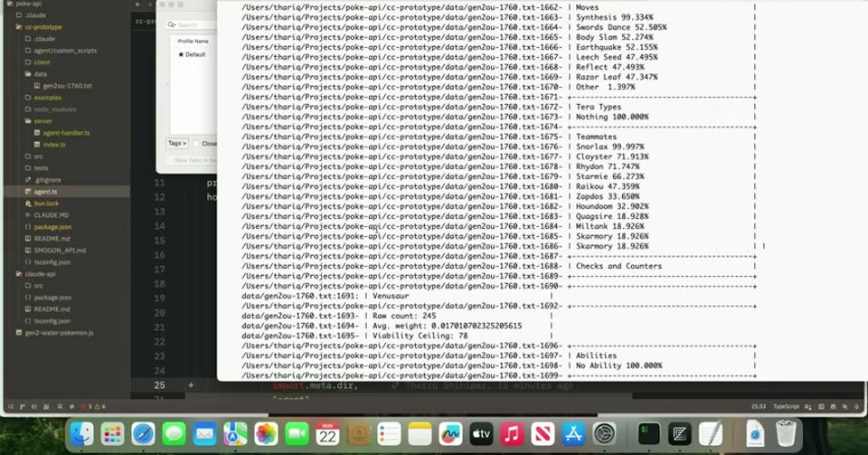
Task: Open the Photos app in the Dock
Action: point(266,434)
